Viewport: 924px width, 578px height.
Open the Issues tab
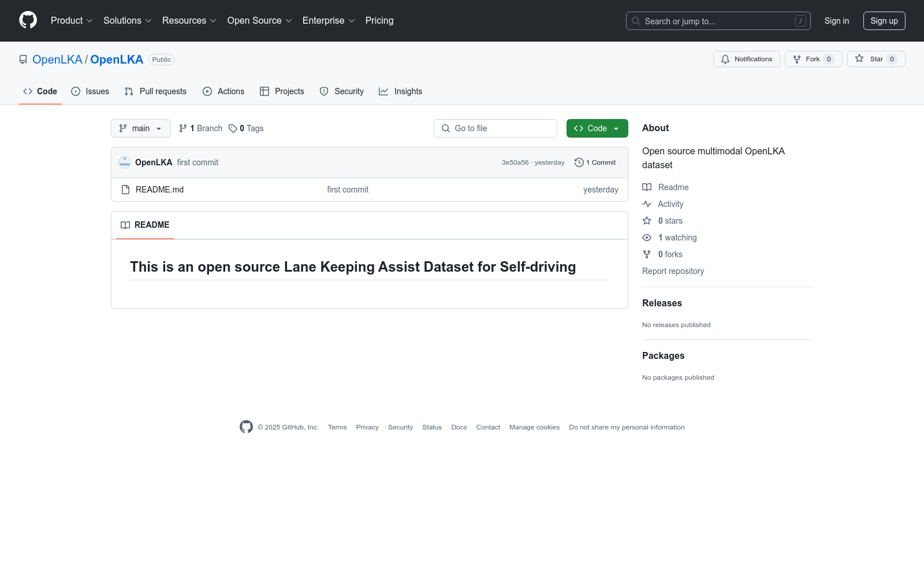[90, 91]
